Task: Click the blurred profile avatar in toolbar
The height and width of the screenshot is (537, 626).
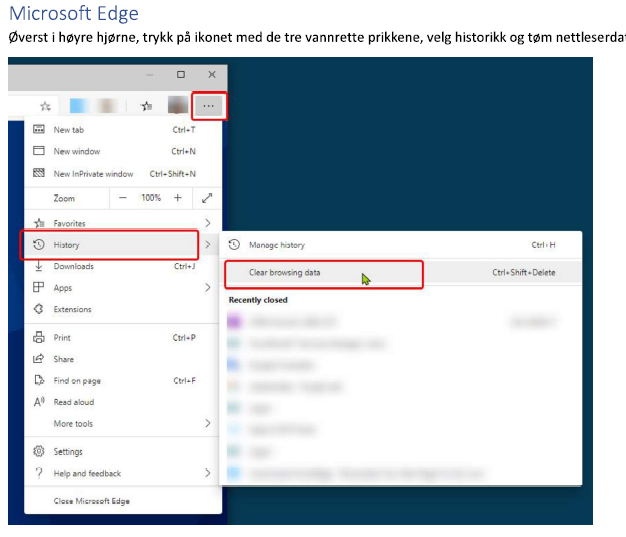Action: click(178, 105)
